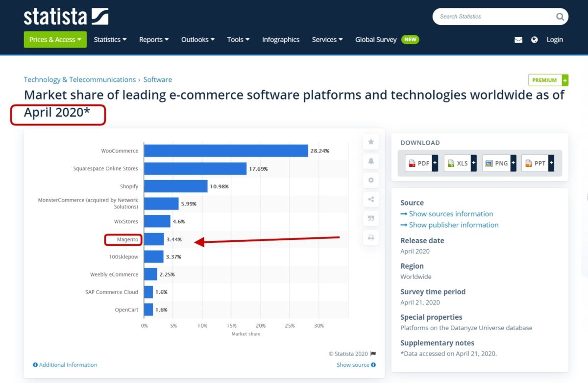Click the Shopify bar in chart

(176, 186)
